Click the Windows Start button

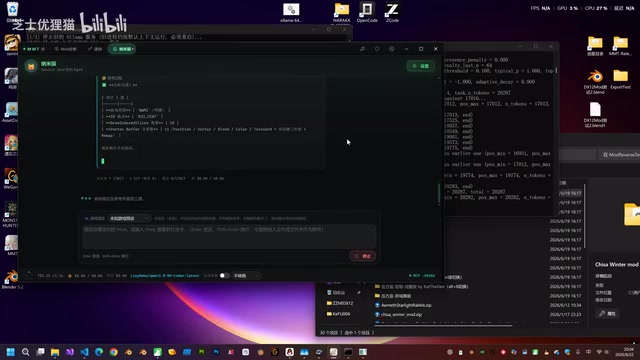pyautogui.click(x=11, y=352)
